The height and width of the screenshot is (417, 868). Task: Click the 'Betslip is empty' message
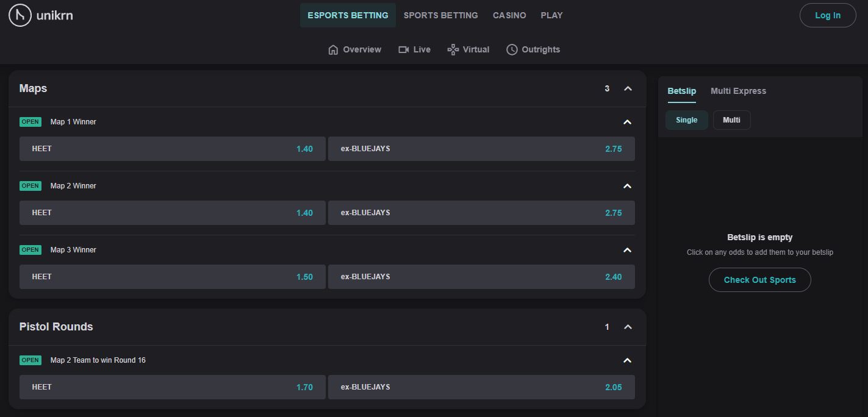[x=760, y=237]
